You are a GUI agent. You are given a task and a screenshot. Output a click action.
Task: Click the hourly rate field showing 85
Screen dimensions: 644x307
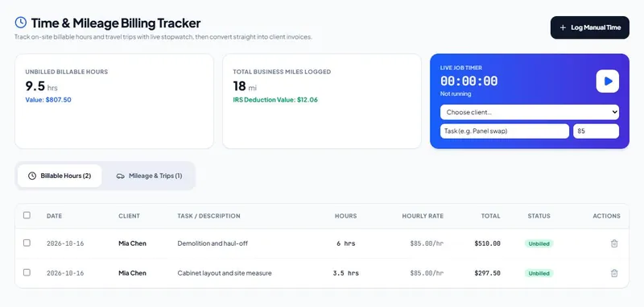pos(596,131)
